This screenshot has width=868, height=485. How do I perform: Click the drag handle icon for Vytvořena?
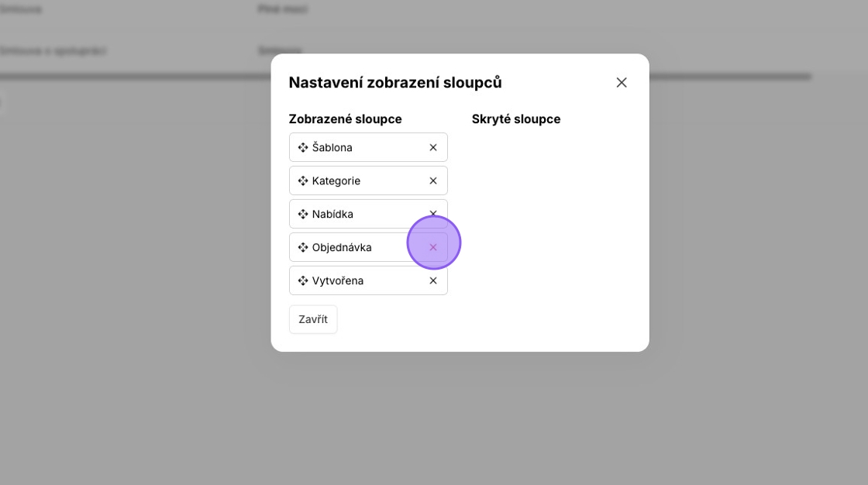pyautogui.click(x=303, y=280)
